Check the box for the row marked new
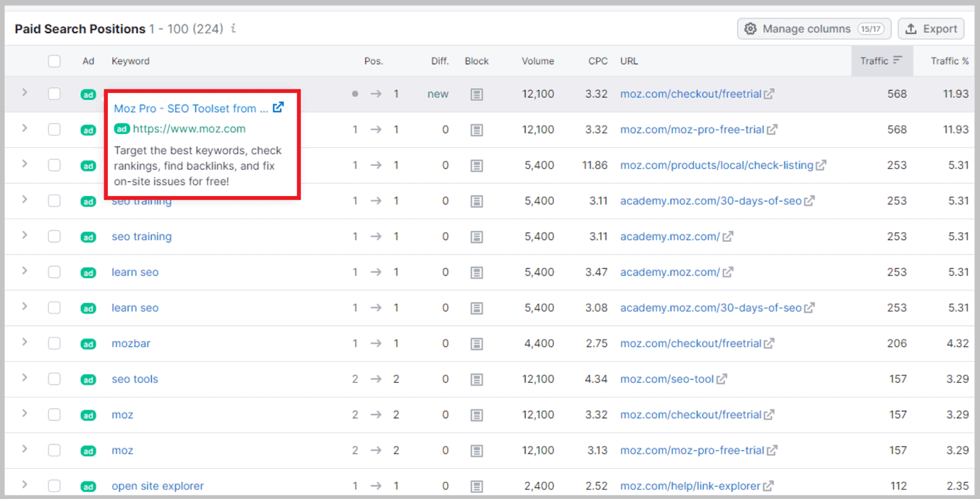The height and width of the screenshot is (499, 980). click(55, 94)
